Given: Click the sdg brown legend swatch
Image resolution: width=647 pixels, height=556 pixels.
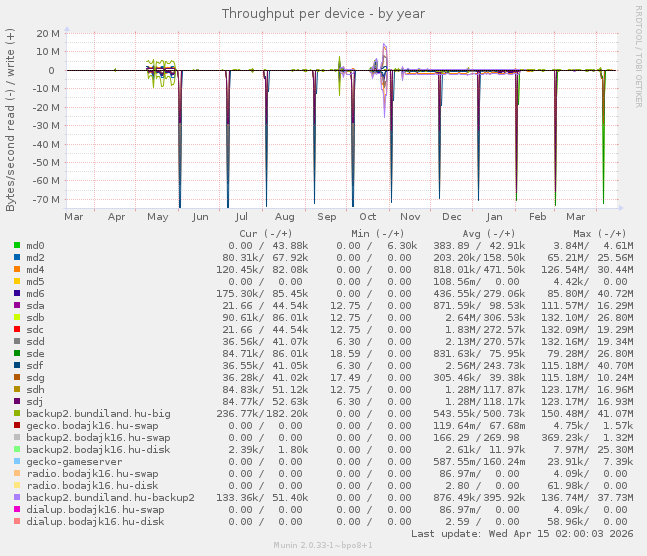Looking at the screenshot, I should pos(17,377).
